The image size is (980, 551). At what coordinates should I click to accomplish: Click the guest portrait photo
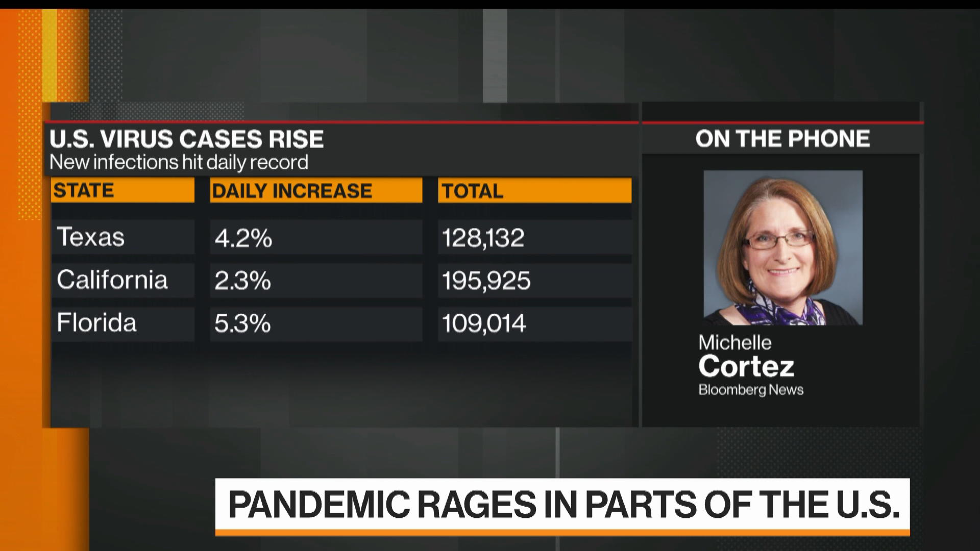(783, 248)
